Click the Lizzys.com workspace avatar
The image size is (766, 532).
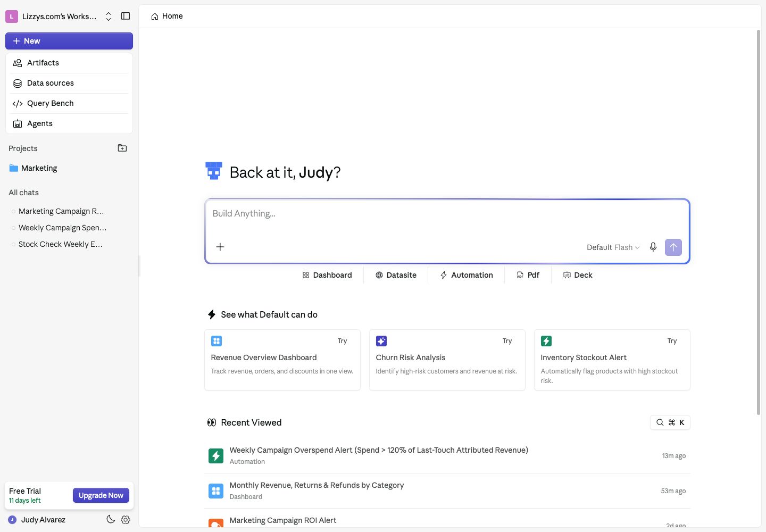[12, 16]
